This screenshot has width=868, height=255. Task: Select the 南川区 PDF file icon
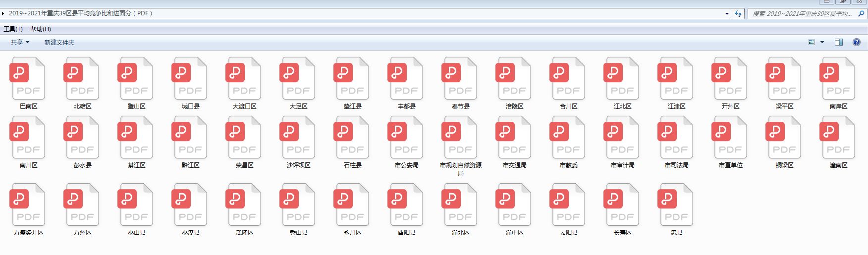(28, 137)
